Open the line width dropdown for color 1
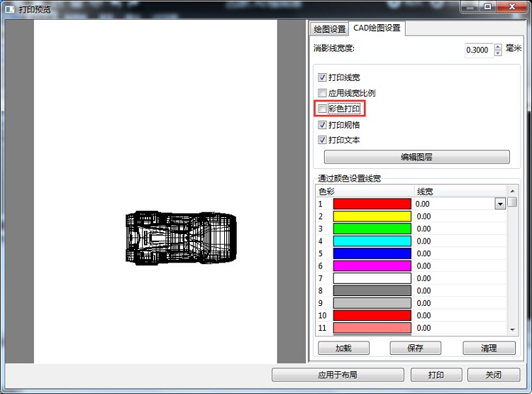Screen dimensions: 532x394 (x=500, y=204)
